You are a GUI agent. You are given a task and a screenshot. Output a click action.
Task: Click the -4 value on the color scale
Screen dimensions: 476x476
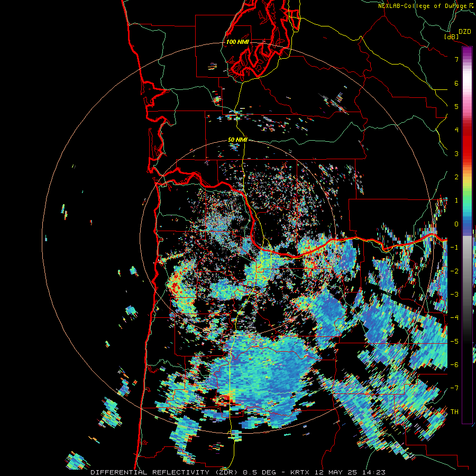point(454,317)
